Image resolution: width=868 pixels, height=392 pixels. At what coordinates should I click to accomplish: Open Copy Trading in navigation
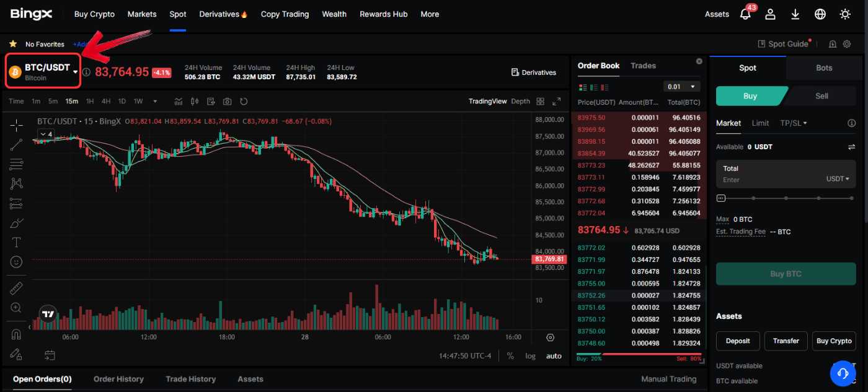[285, 14]
